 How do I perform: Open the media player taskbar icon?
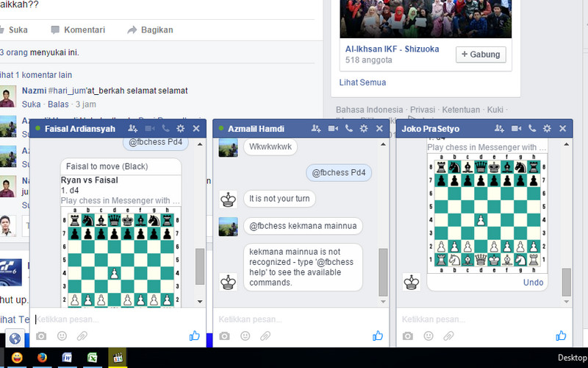118,357
